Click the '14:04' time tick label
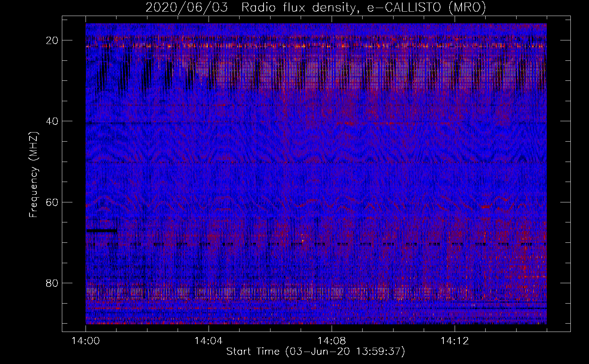This screenshot has height=364, width=589. click(x=209, y=341)
